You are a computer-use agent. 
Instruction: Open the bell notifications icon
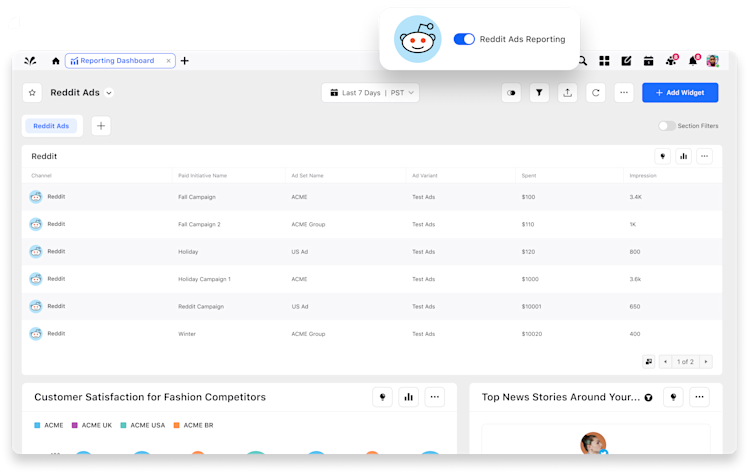click(x=694, y=60)
